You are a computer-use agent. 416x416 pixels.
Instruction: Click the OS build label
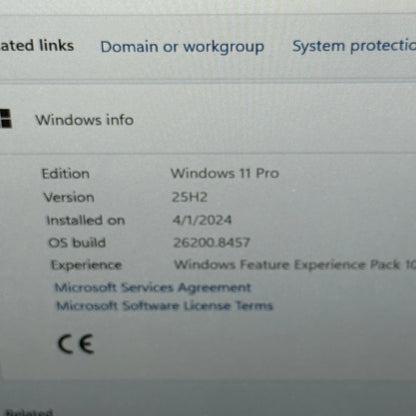pyautogui.click(x=77, y=243)
